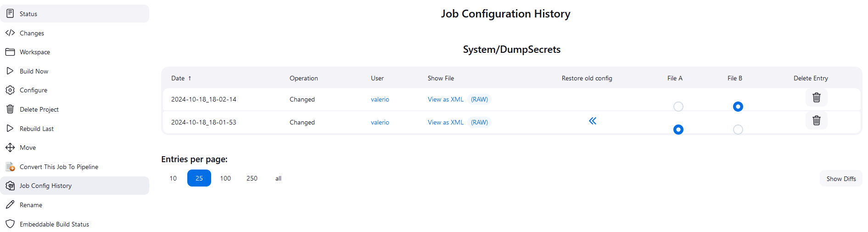Click the Rename pencil icon
The image size is (868, 232).
10,205
